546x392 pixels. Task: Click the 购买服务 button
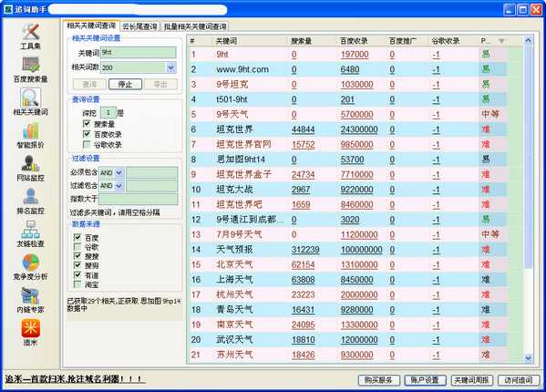[378, 380]
